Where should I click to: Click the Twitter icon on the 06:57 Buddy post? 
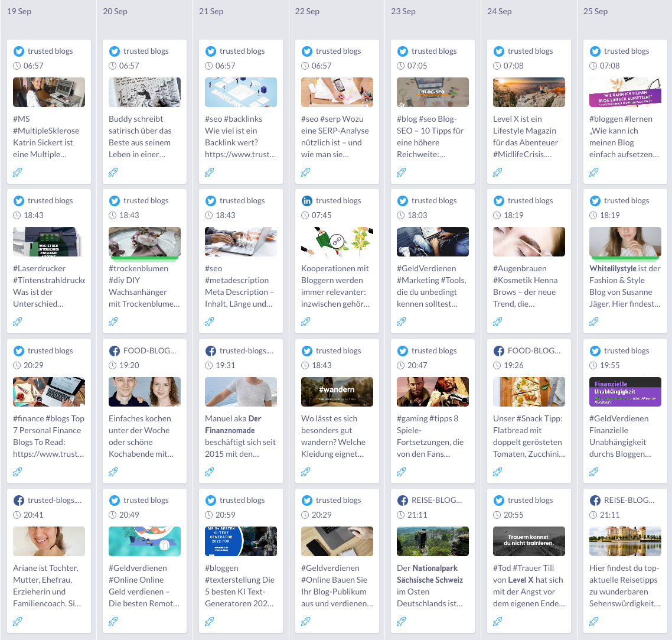point(115,51)
